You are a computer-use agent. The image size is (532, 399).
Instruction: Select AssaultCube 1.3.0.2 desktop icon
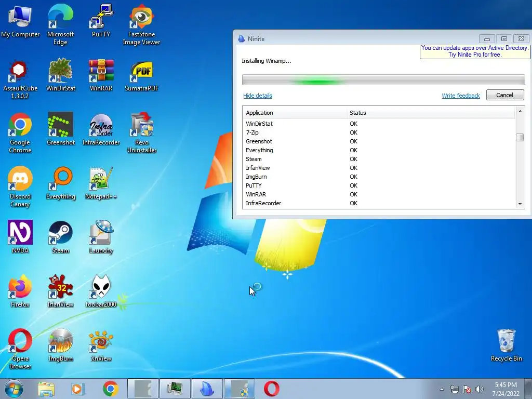coord(20,79)
